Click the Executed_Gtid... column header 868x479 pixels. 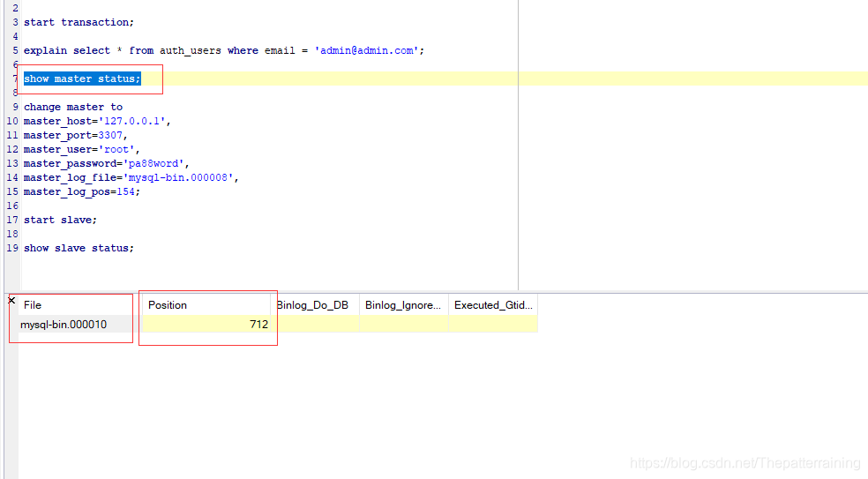(493, 305)
